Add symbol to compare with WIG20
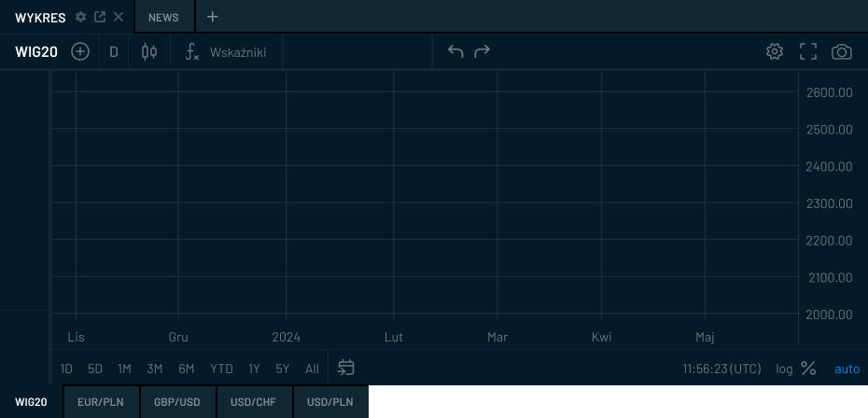The height and width of the screenshot is (418, 868). coord(80,52)
